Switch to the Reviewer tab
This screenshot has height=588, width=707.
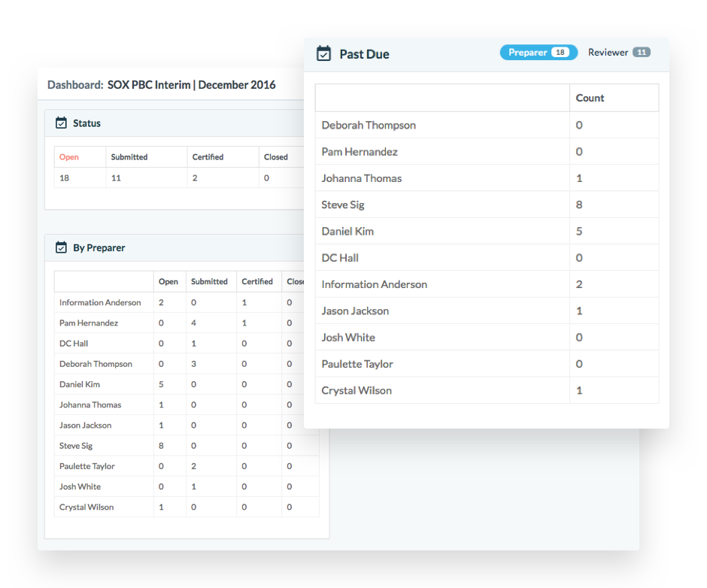click(x=618, y=53)
